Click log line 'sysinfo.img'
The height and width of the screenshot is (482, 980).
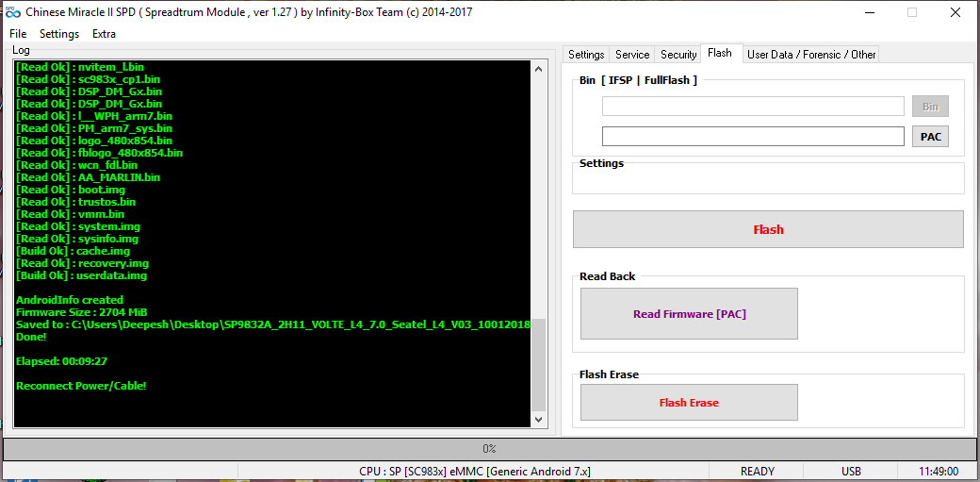77,239
